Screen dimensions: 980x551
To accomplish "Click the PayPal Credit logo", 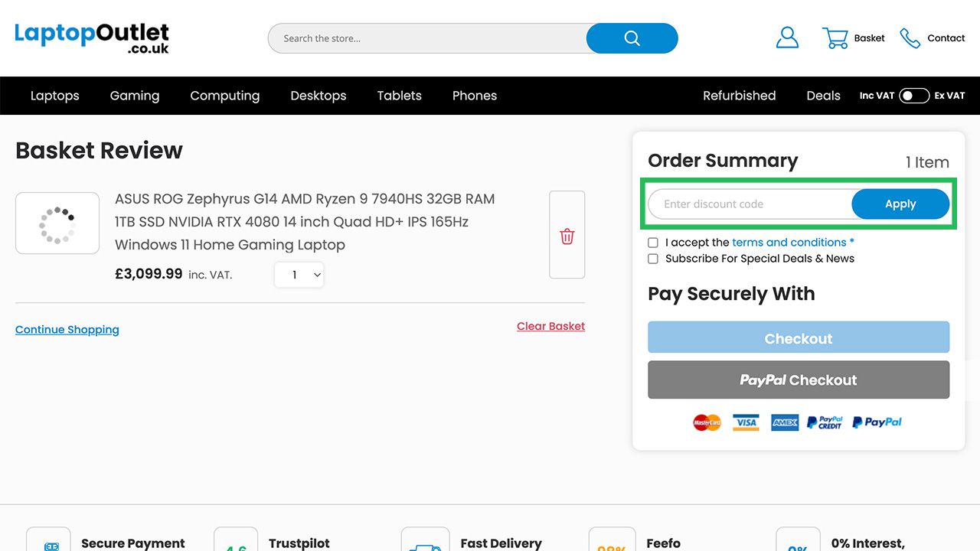I will pos(825,422).
